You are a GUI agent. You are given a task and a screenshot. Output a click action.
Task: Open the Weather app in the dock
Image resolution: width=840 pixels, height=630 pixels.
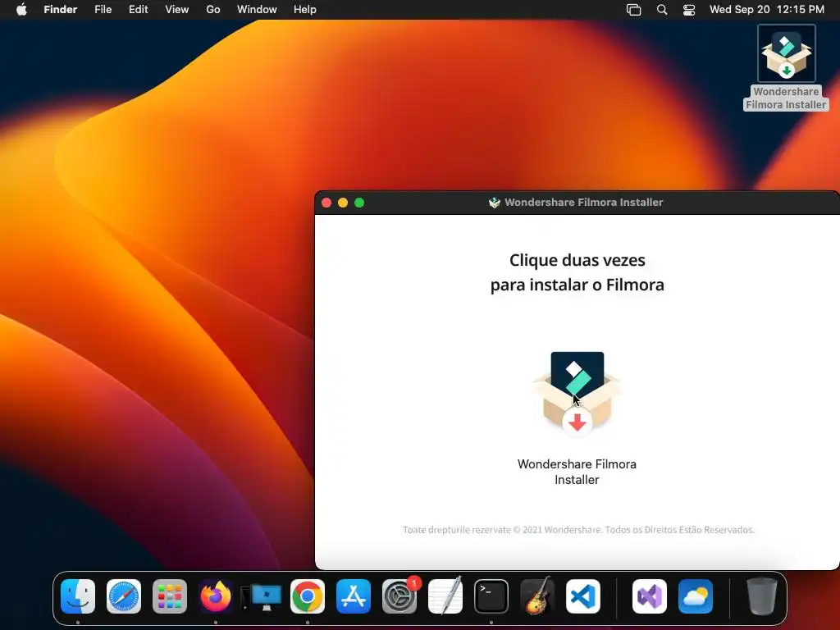click(696, 596)
